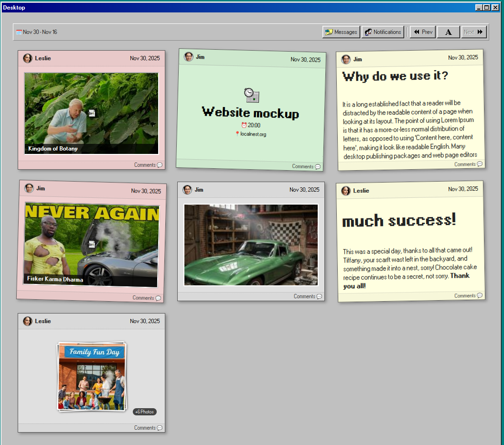The image size is (504, 445).
Task: Click the scheduler clock icon on Website mockup note
Action: 251,95
